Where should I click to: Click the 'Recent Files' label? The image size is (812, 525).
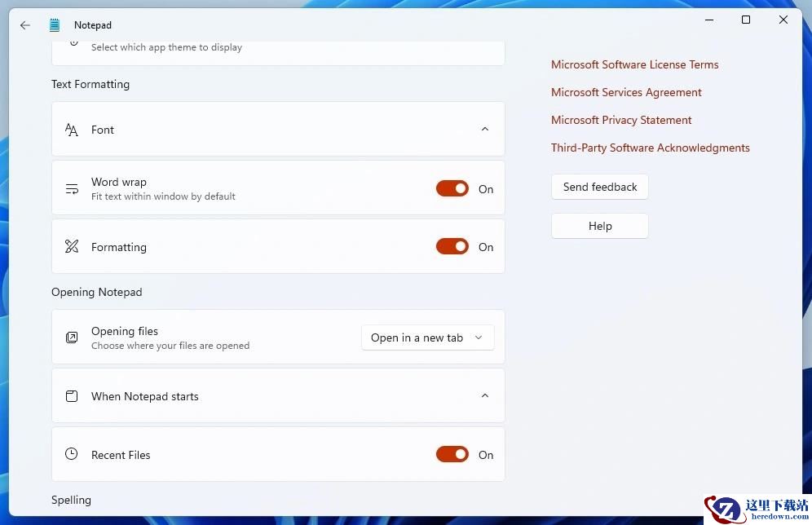121,455
